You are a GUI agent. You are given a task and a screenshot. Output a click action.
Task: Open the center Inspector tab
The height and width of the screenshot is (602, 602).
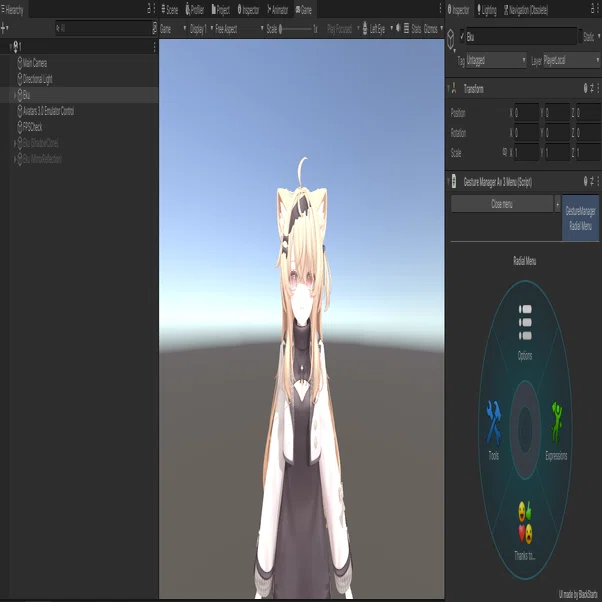[x=248, y=10]
